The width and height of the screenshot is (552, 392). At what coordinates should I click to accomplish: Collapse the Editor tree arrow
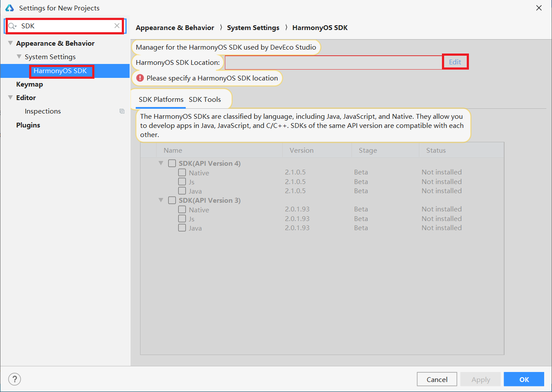10,97
